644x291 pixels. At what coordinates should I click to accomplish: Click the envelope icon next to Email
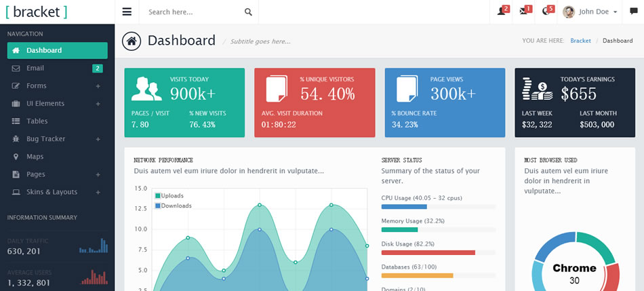point(16,69)
